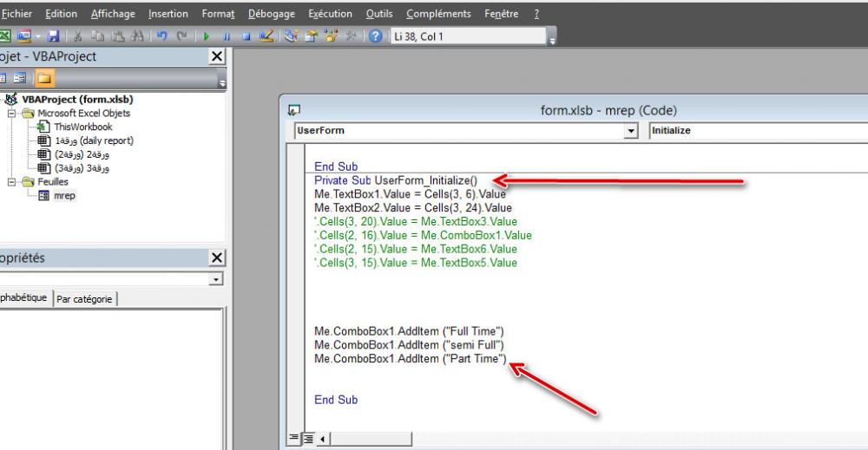Undo the last action
The image size is (868, 450).
coord(161,36)
